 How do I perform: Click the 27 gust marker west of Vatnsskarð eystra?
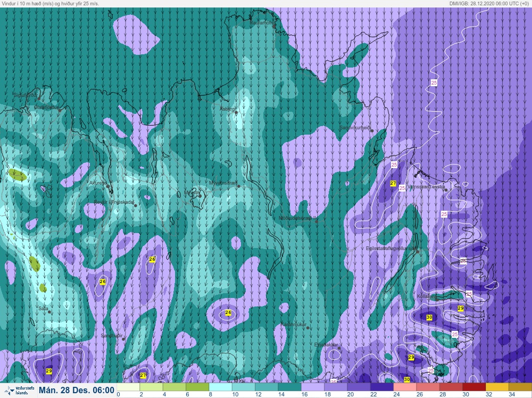pos(393,183)
